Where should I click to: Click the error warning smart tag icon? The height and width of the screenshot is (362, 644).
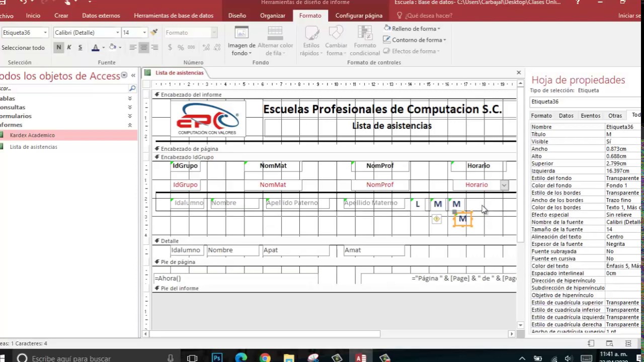(x=436, y=219)
